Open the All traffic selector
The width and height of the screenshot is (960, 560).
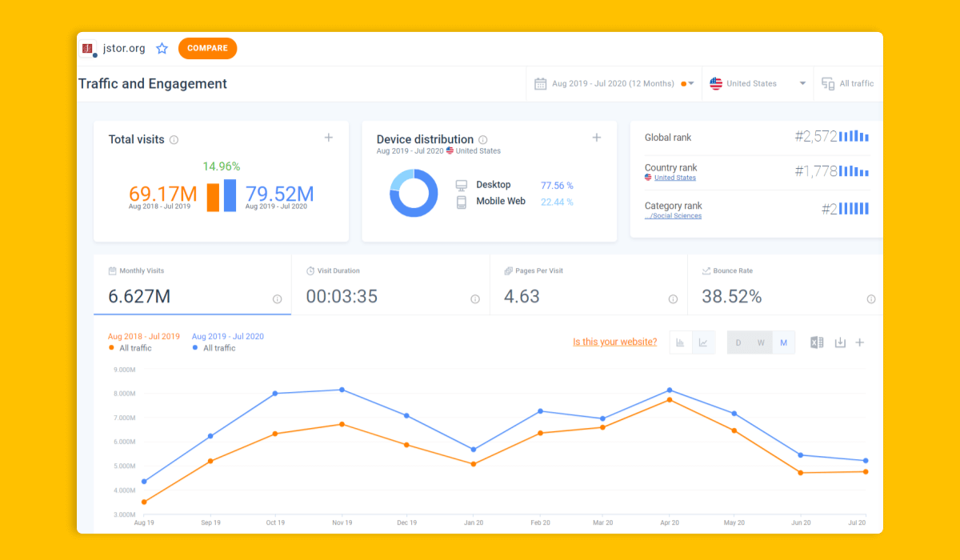[x=848, y=83]
